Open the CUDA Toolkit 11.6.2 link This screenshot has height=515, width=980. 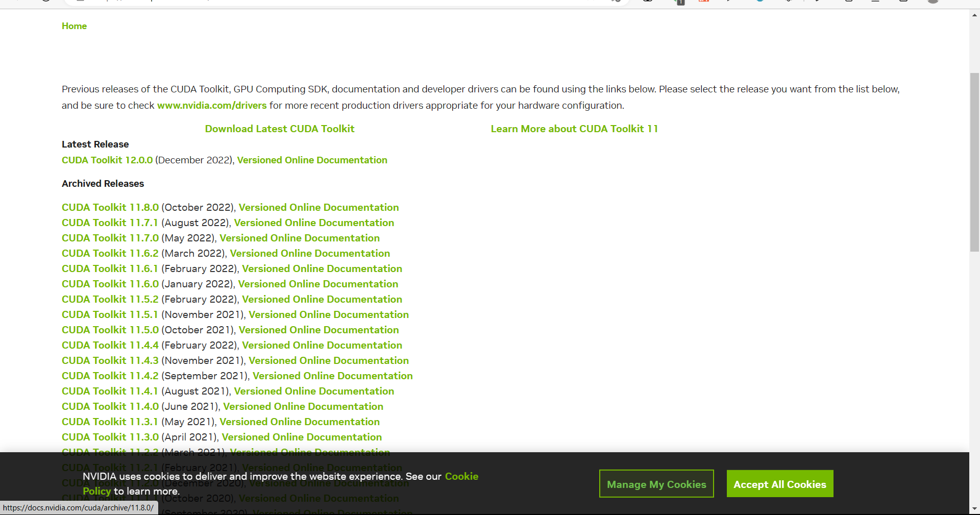110,253
